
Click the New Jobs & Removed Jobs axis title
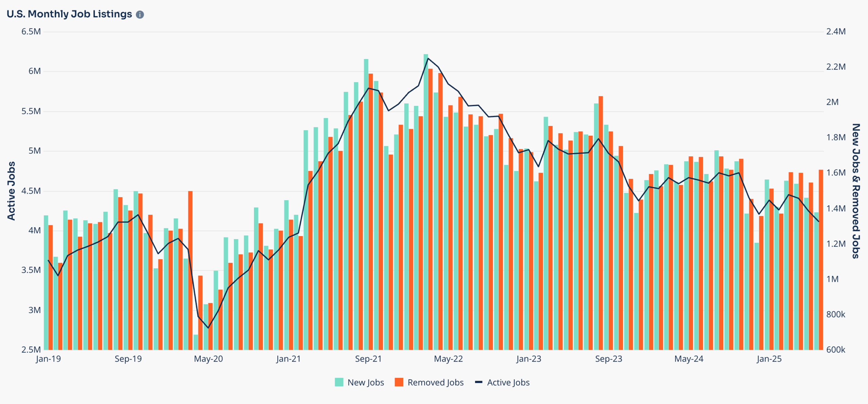pos(856,191)
